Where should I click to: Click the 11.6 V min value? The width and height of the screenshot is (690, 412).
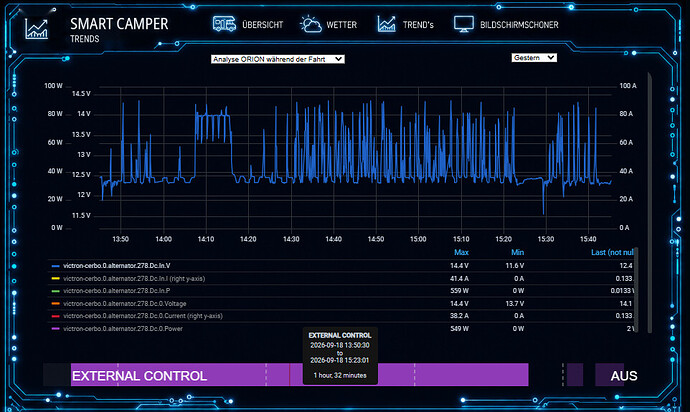(515, 266)
